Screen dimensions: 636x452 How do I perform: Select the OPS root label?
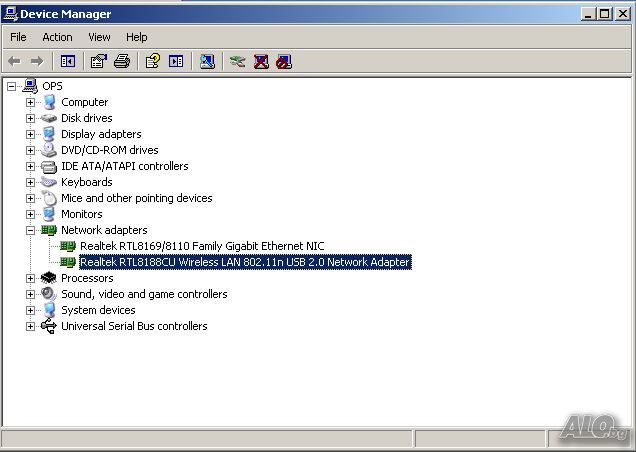click(x=52, y=86)
